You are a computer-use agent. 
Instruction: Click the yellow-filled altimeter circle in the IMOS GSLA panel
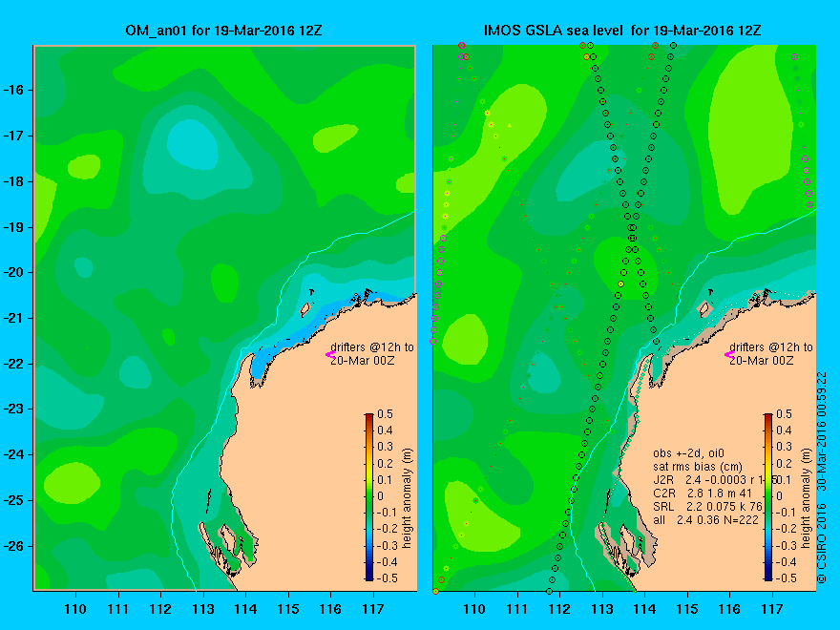[620, 283]
